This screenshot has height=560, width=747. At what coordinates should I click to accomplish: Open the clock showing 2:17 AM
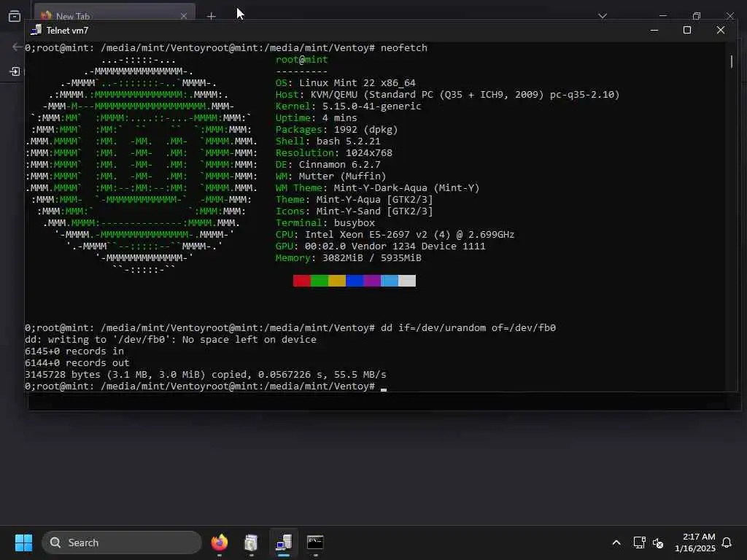pyautogui.click(x=694, y=542)
